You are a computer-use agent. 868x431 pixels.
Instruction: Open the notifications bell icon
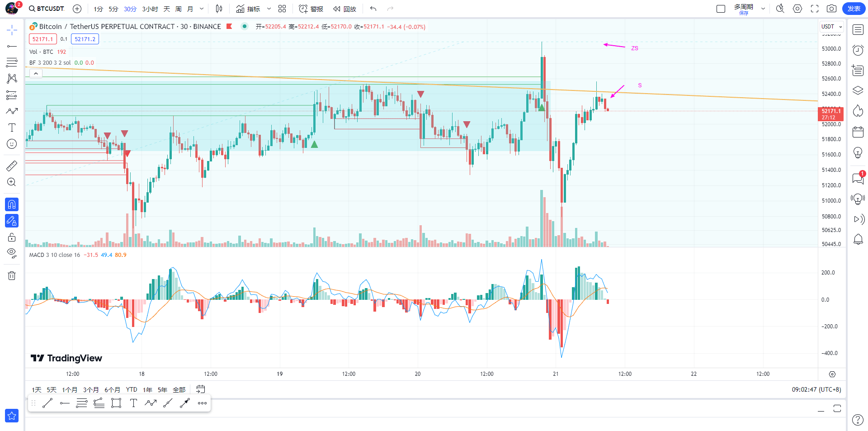point(858,240)
